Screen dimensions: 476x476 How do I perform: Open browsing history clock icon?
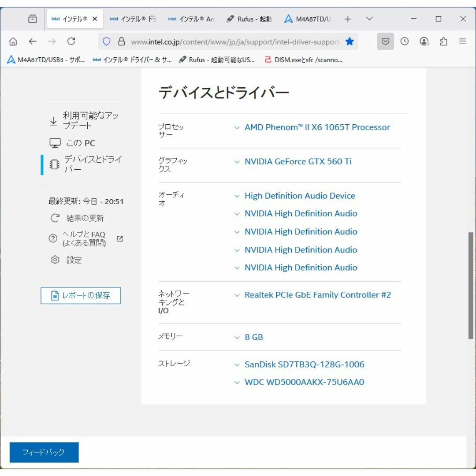click(404, 41)
